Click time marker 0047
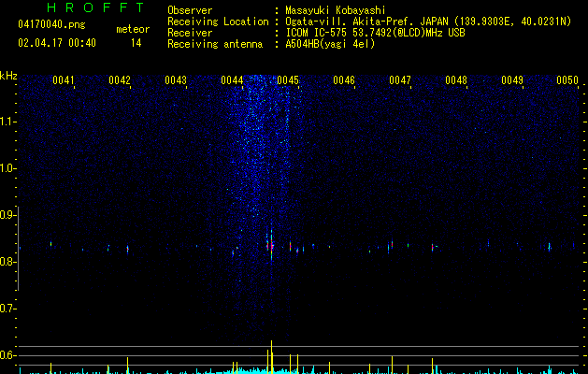The width and height of the screenshot is (588, 374). [x=400, y=80]
